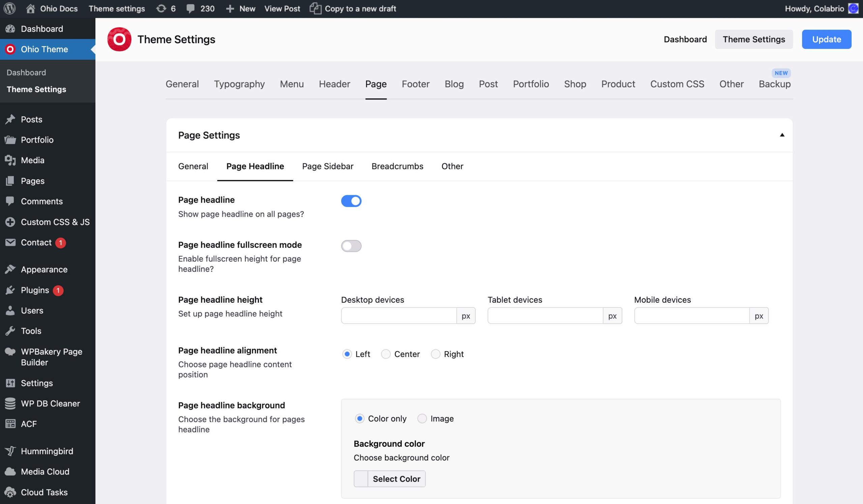Viewport: 863px width, 504px height.
Task: Disable the Page headline toggle
Action: tap(351, 201)
